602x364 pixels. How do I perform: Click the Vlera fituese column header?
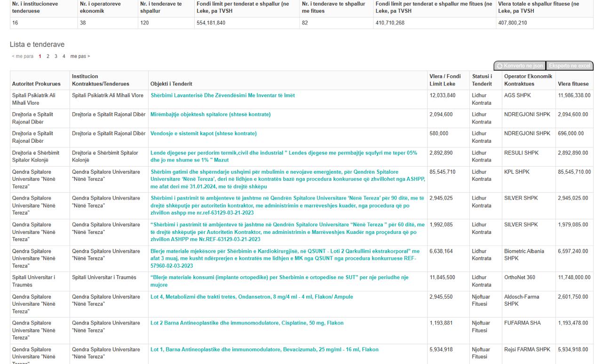click(573, 84)
